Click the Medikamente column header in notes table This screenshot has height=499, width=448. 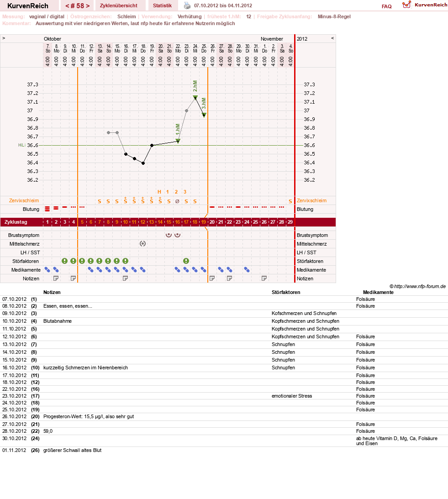[378, 292]
